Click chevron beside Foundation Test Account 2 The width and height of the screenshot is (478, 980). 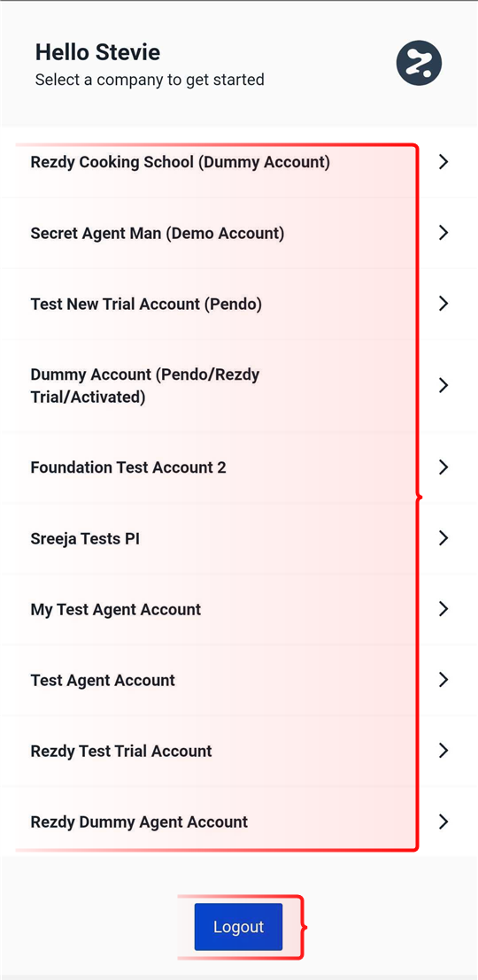pos(443,467)
